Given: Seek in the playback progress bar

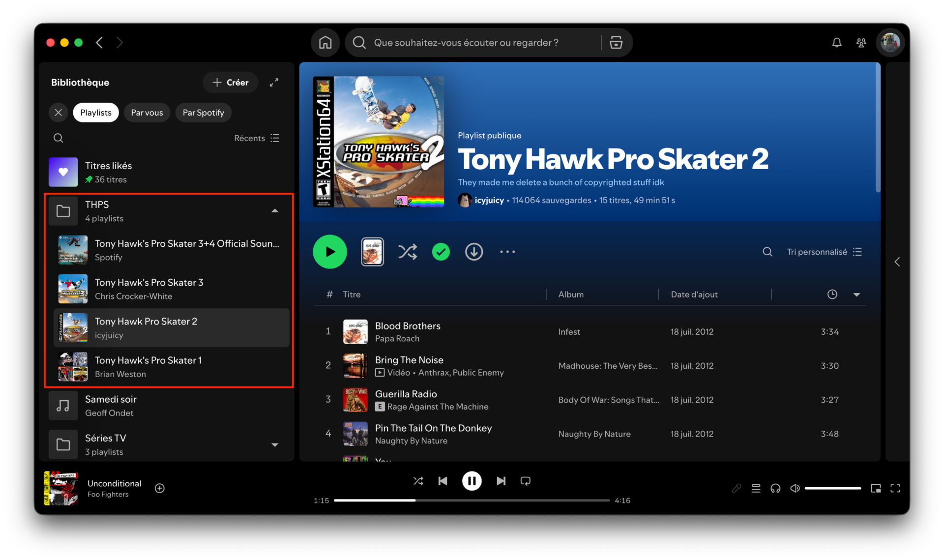Looking at the screenshot, I should pos(472,501).
